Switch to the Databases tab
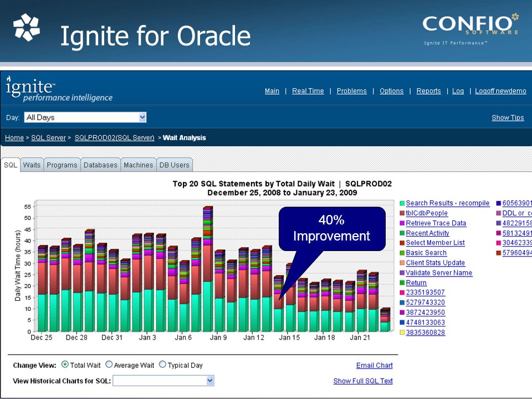 pyautogui.click(x=100, y=165)
